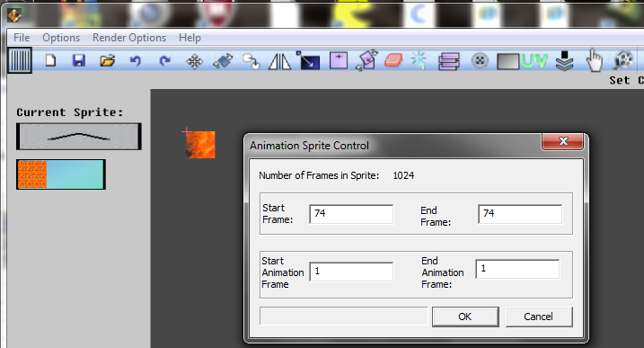644x348 pixels.
Task: Choose the mirror flip triangles icon
Action: (x=279, y=62)
